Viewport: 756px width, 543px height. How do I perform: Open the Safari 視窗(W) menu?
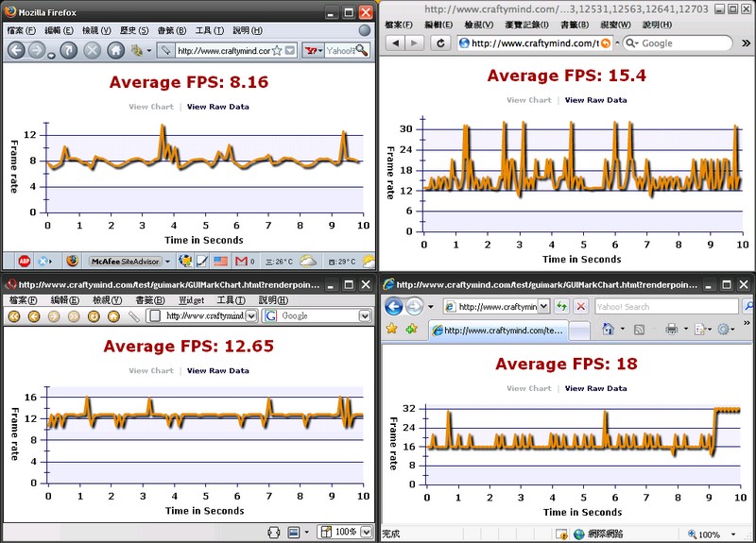615,25
